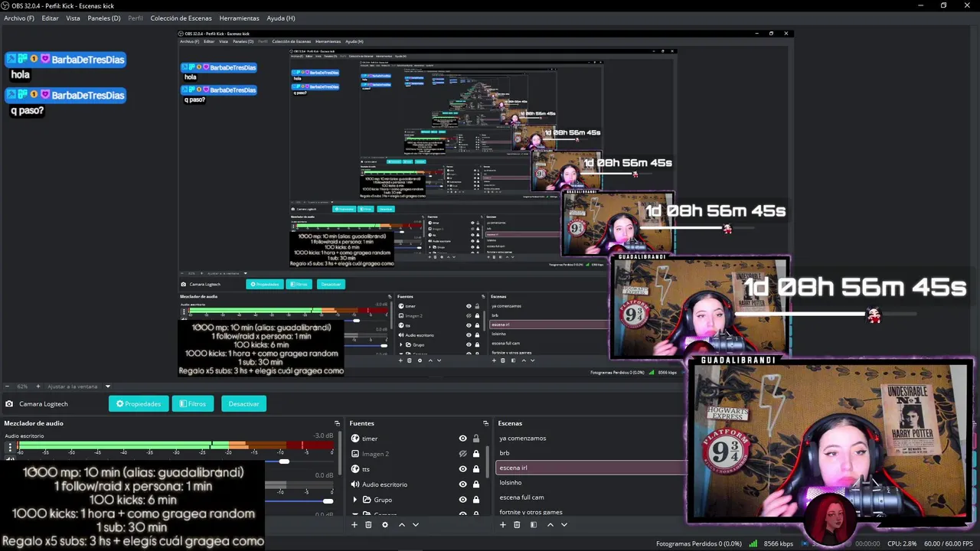Hide the Grupo group with its eye icon
The height and width of the screenshot is (551, 980).
(462, 500)
